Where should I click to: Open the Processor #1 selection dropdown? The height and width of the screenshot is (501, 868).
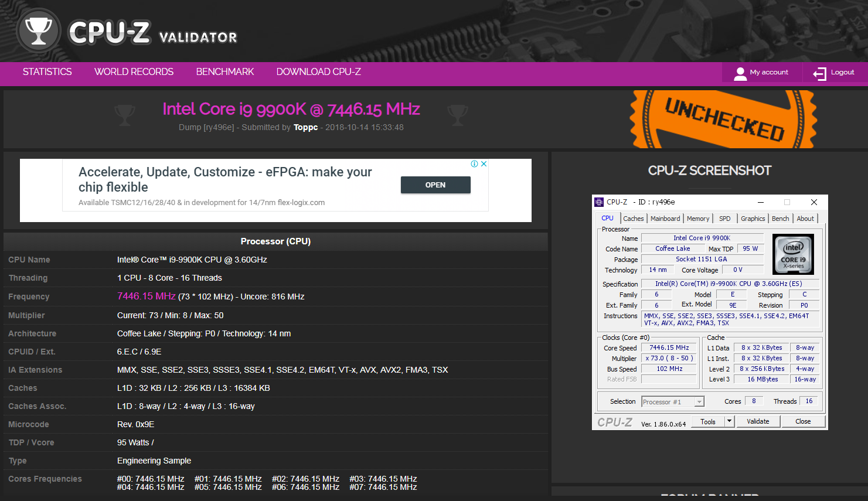(673, 402)
